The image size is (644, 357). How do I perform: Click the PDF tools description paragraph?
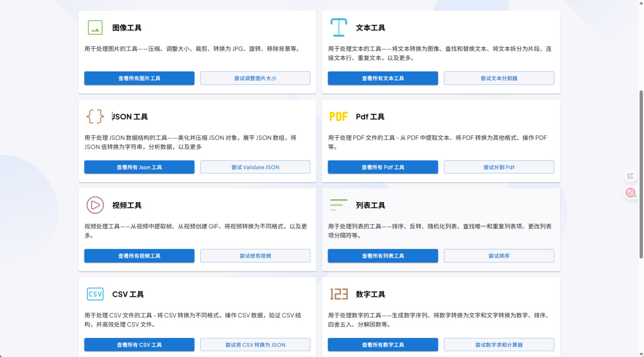click(x=438, y=142)
